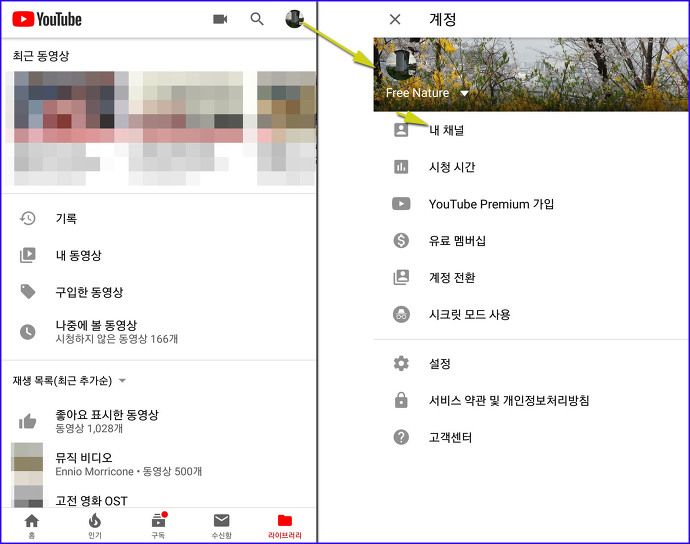Tap the 시크릿 모드 incognito icon

401,314
